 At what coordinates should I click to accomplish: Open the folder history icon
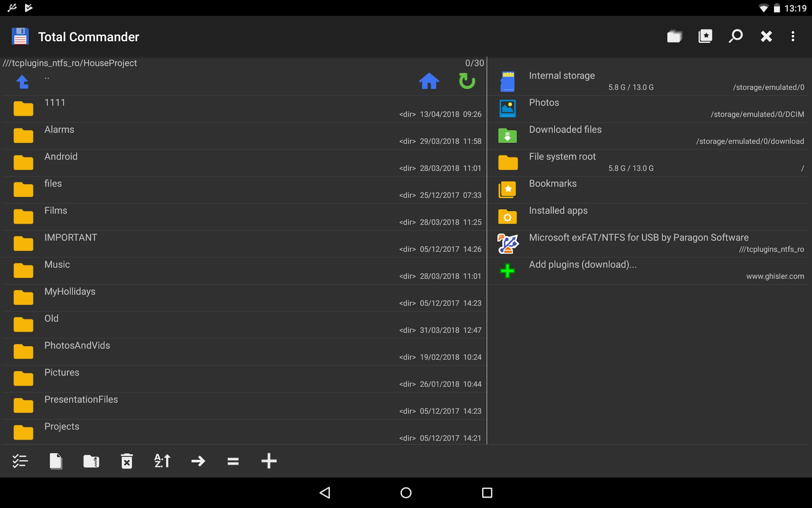click(x=674, y=36)
